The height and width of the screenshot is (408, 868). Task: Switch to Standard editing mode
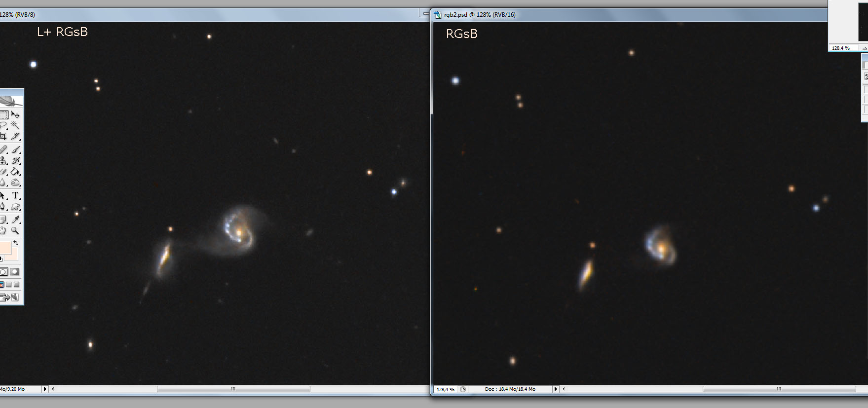point(3,272)
